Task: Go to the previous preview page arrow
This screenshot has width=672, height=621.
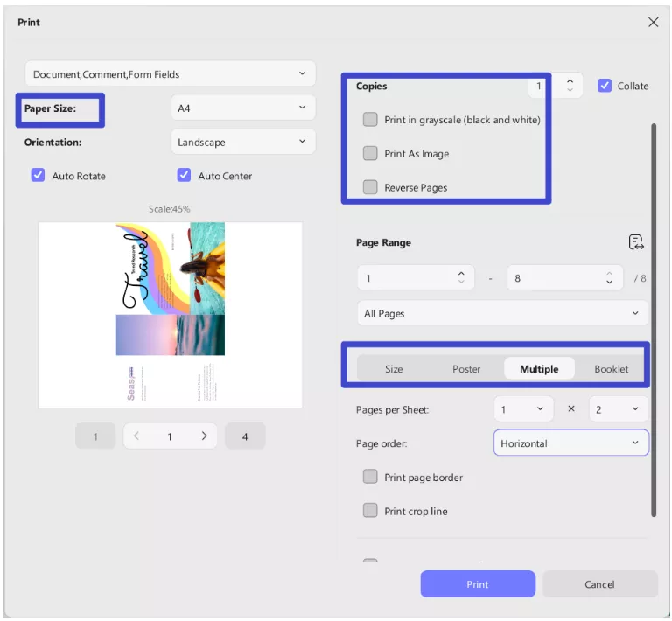Action: (136, 436)
